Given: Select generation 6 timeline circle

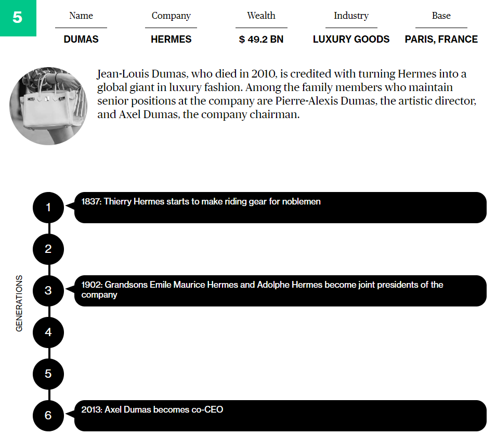Looking at the screenshot, I should [48, 415].
